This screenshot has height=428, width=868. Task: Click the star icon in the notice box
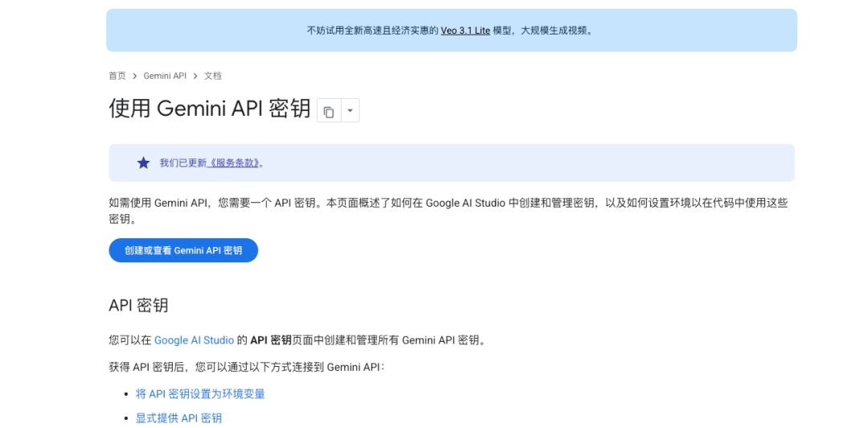(143, 163)
